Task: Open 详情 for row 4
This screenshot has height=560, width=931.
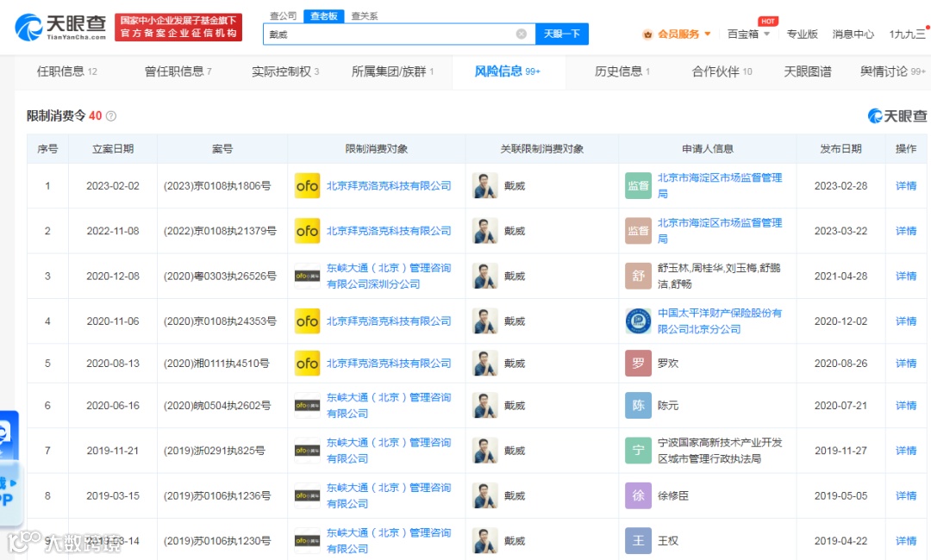Action: (x=906, y=321)
